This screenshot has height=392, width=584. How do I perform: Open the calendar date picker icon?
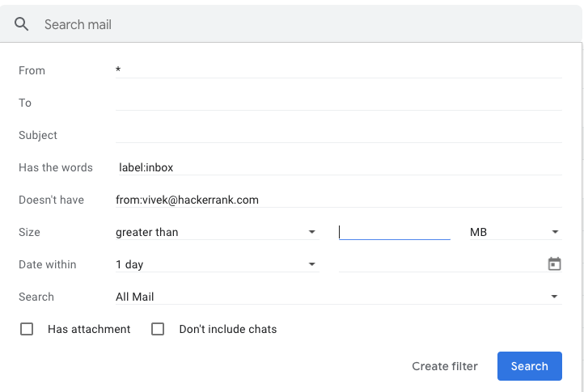[x=554, y=264]
